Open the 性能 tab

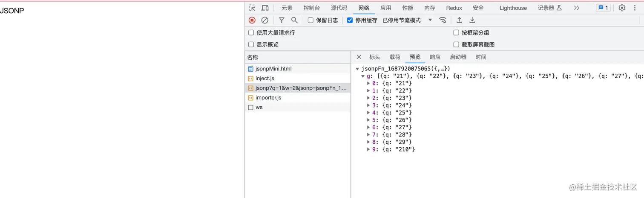pyautogui.click(x=408, y=8)
